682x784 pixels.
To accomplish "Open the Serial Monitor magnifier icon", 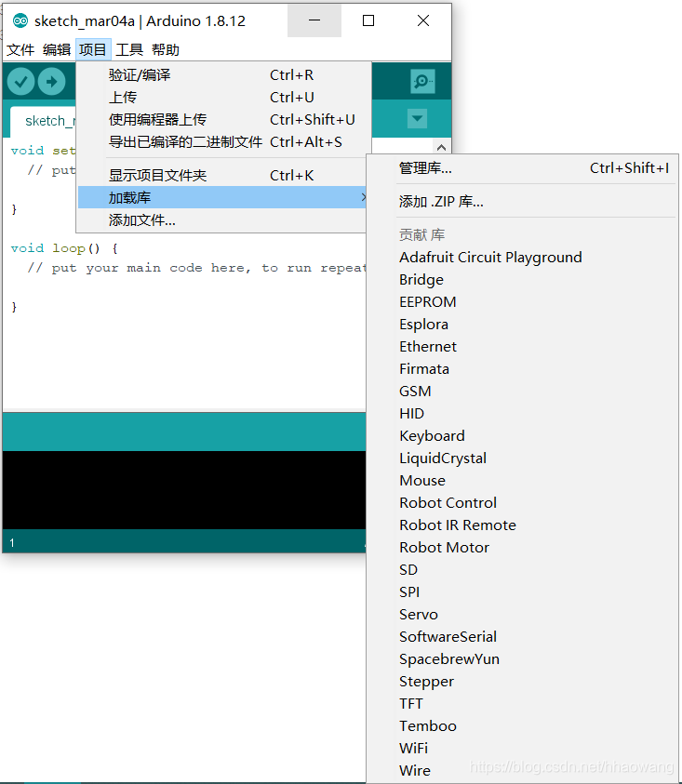I will coord(422,82).
